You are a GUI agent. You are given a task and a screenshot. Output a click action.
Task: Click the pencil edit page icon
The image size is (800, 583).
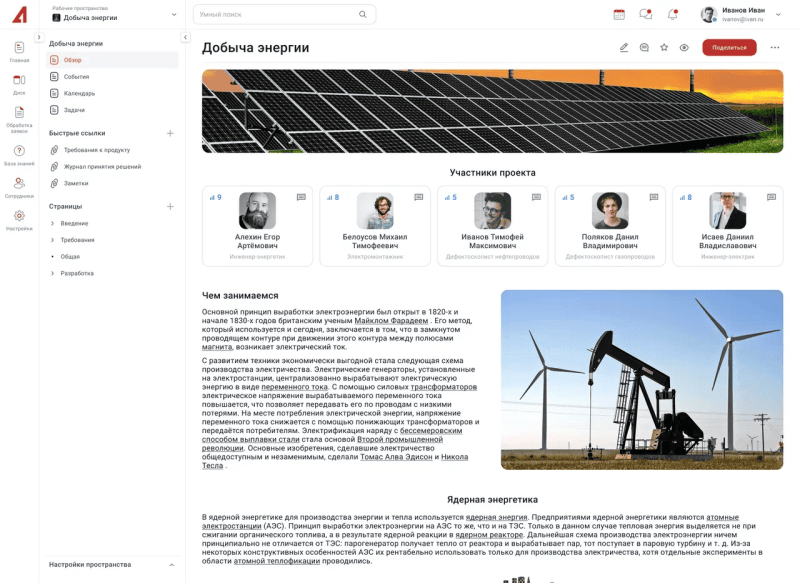pos(624,47)
